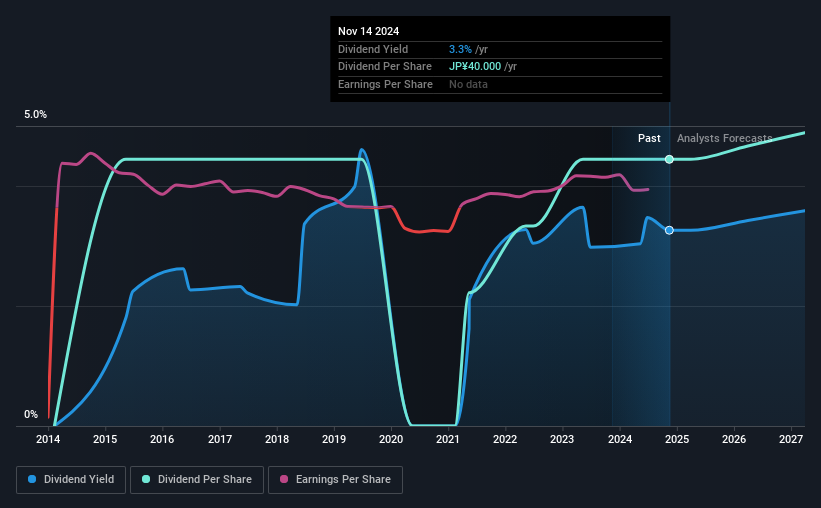The height and width of the screenshot is (508, 821).
Task: Click the 2015 x-axis label
Action: pos(105,439)
